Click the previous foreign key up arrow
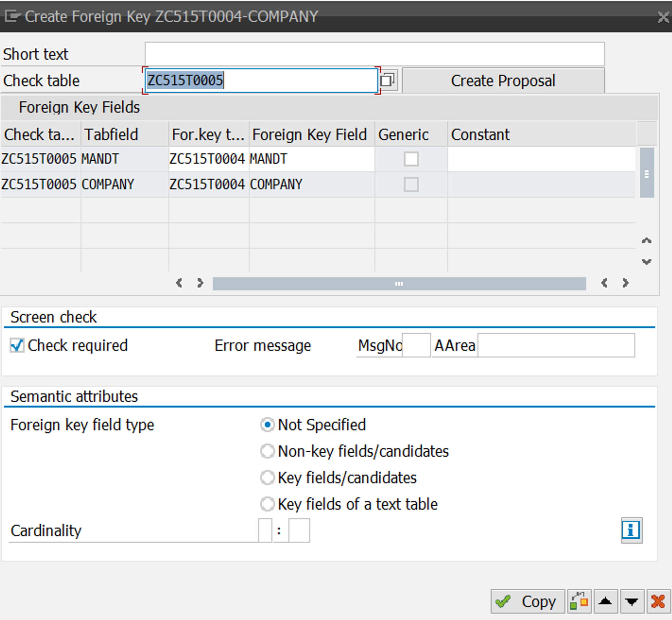The width and height of the screenshot is (672, 620). click(x=605, y=601)
